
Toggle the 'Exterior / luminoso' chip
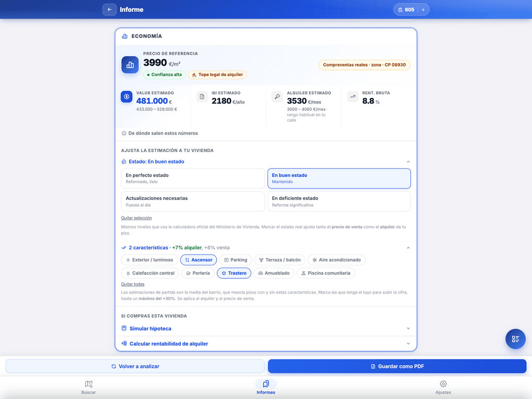(x=149, y=260)
